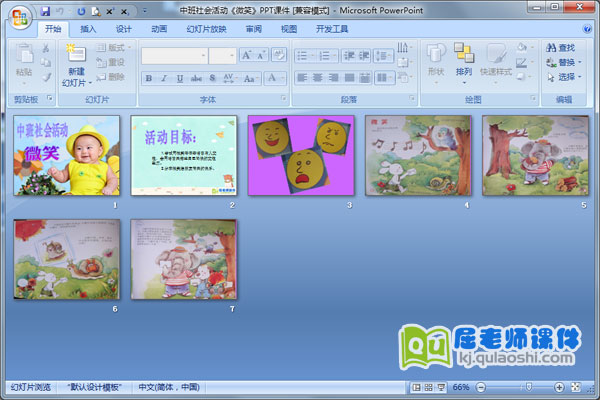Zoom in with the plus button

pos(559,387)
